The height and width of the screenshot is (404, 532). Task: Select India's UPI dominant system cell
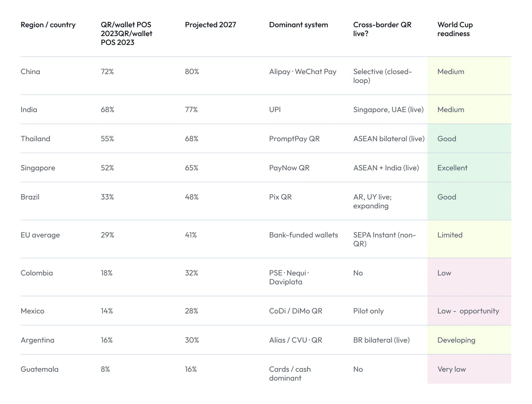(275, 110)
